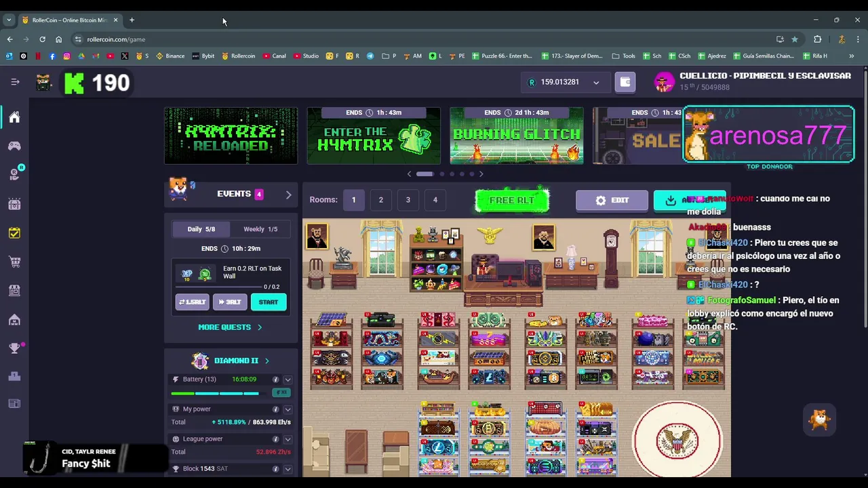Show Battery info icon
This screenshot has height=488, width=868.
(275, 380)
